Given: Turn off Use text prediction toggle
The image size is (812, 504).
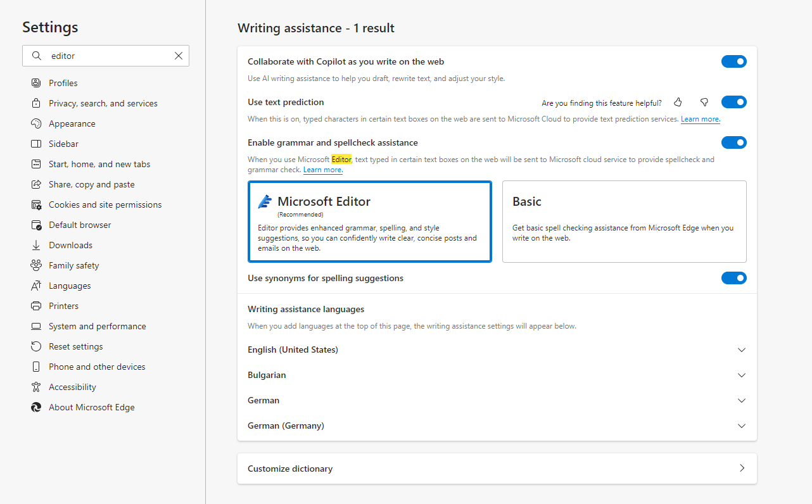Looking at the screenshot, I should (733, 102).
